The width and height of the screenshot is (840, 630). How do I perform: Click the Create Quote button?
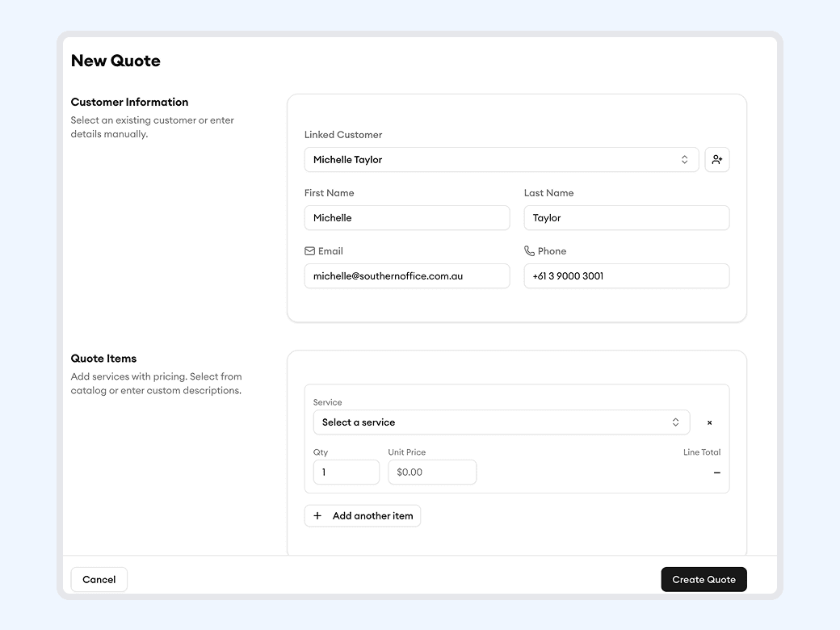[703, 579]
